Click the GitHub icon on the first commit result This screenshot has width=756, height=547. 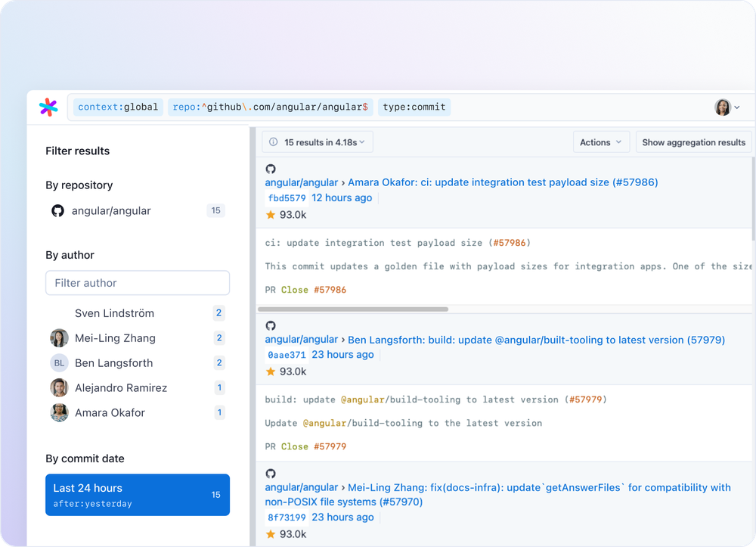click(271, 169)
